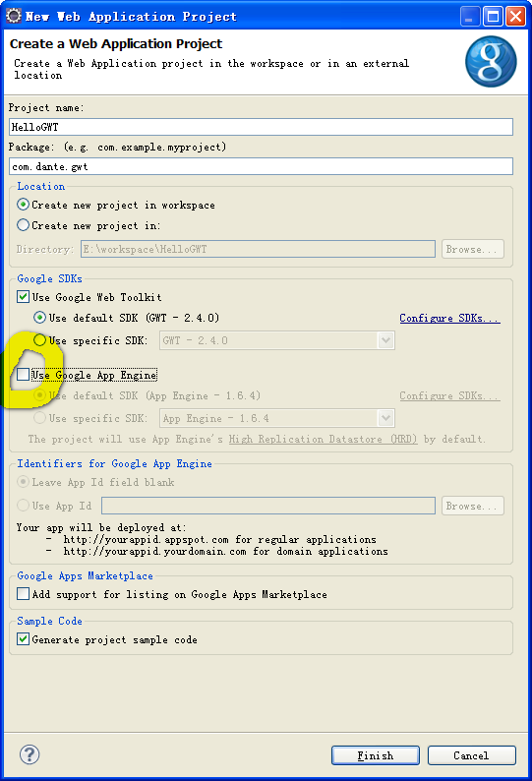Viewport: 532px width, 781px height.
Task: Close the dialog with the red X
Action: coord(515,17)
